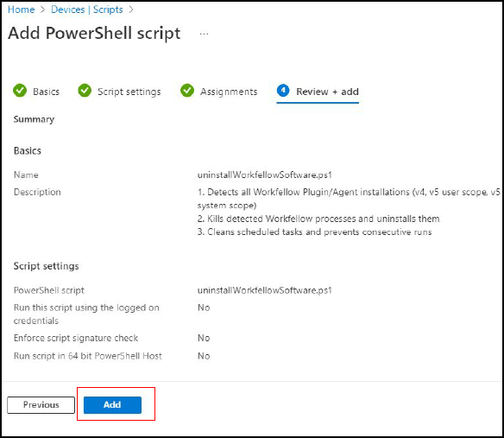Click the PowerShell script file name value
Viewport: 504px width, 438px height.
tap(265, 290)
